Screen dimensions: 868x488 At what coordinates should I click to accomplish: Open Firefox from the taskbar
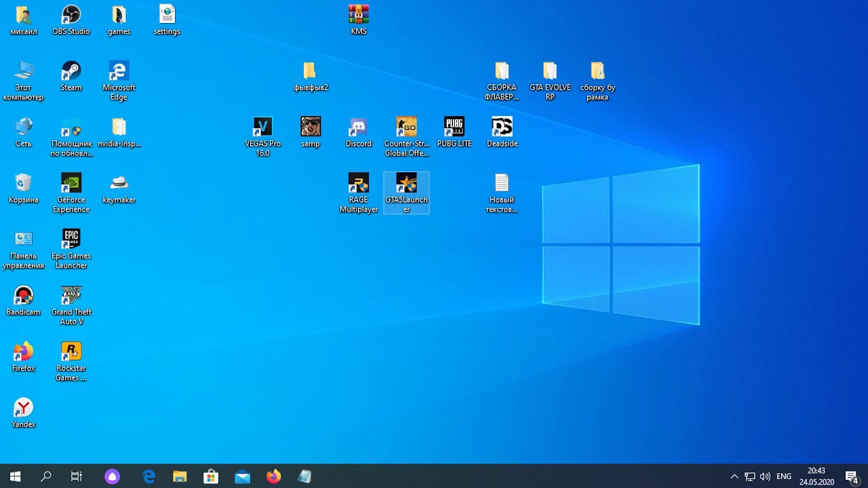click(273, 476)
